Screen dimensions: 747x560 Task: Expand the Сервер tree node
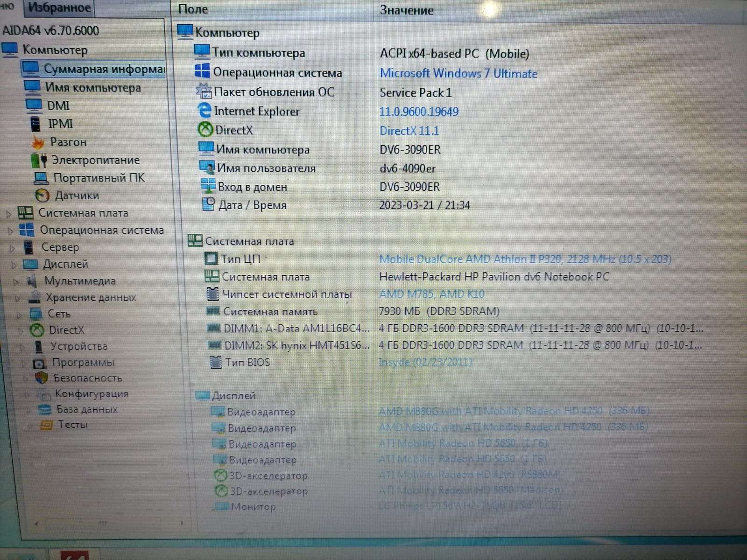[x=12, y=248]
